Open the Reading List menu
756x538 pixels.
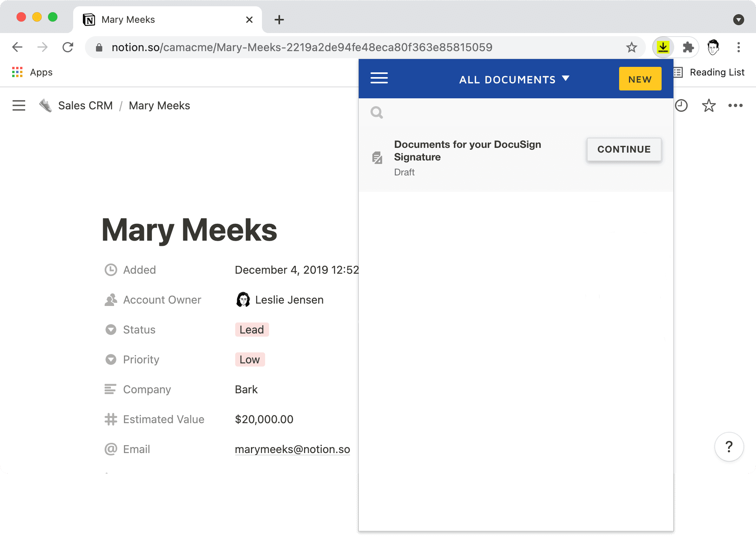(x=717, y=72)
